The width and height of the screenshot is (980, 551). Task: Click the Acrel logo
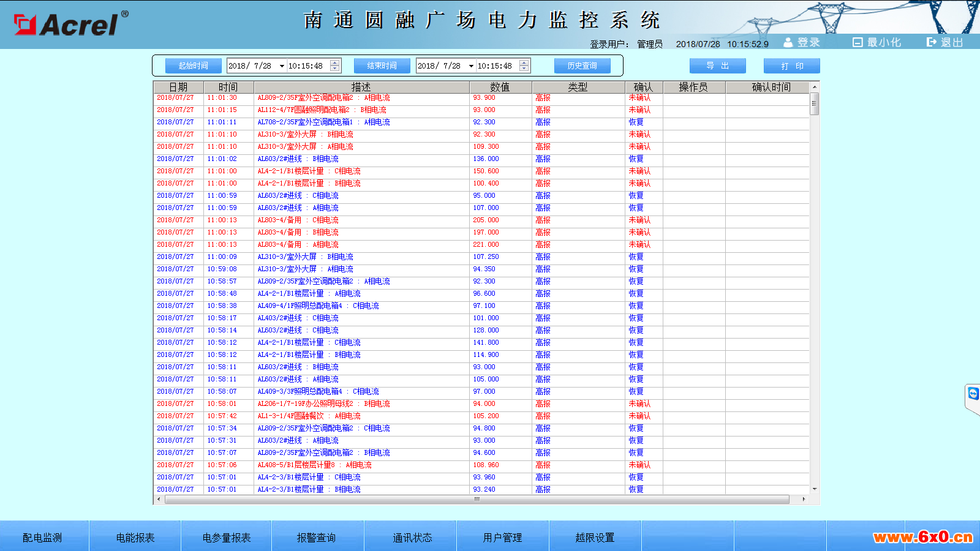click(x=71, y=23)
